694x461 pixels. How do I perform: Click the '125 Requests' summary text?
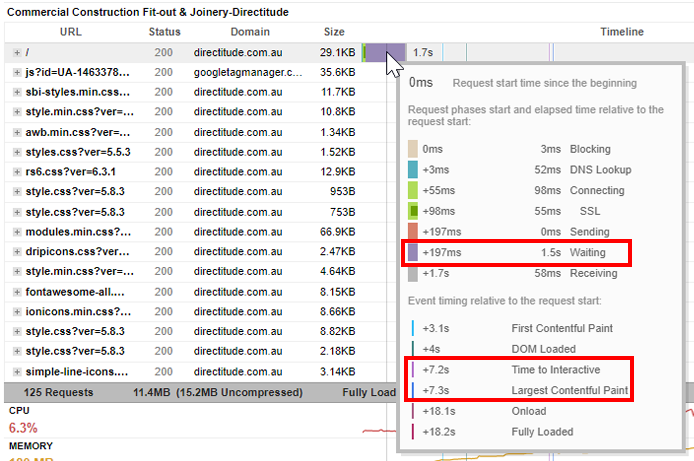tap(58, 392)
